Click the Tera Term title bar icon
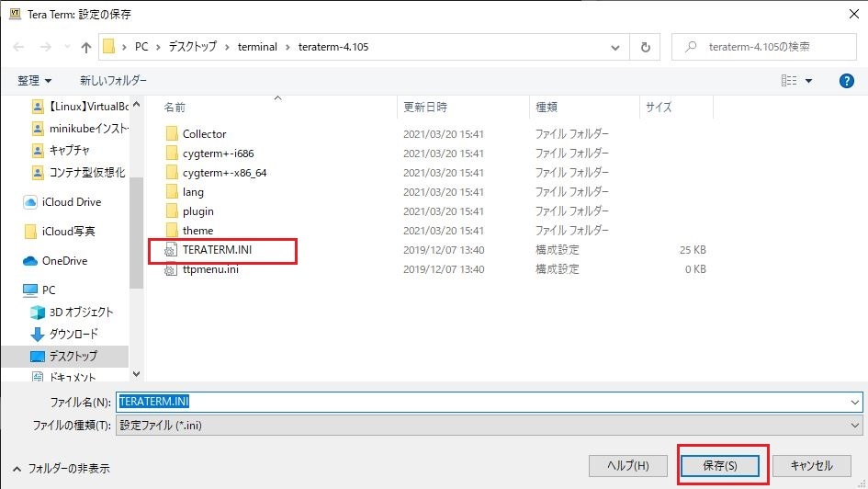This screenshot has height=489, width=868. (x=15, y=14)
